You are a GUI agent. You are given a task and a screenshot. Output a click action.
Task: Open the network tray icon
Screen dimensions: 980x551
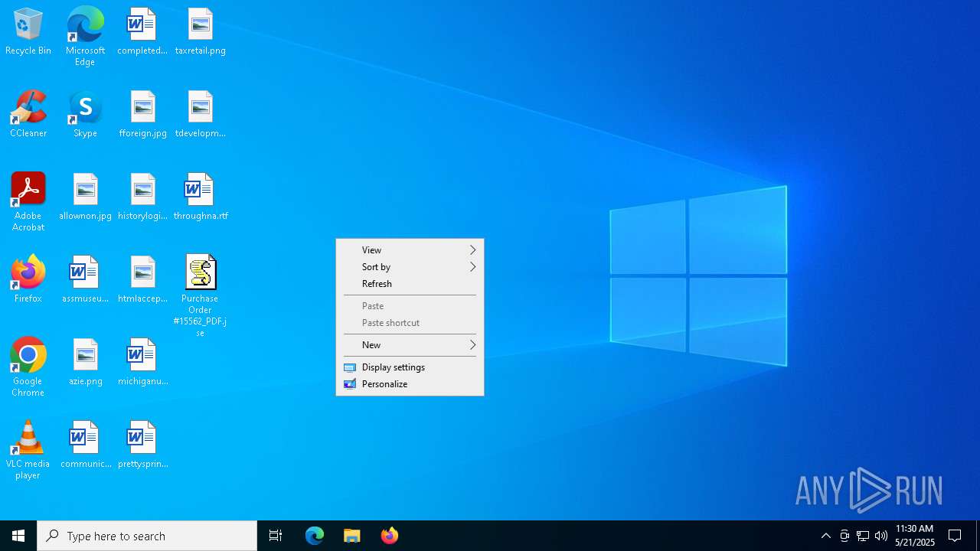[863, 536]
